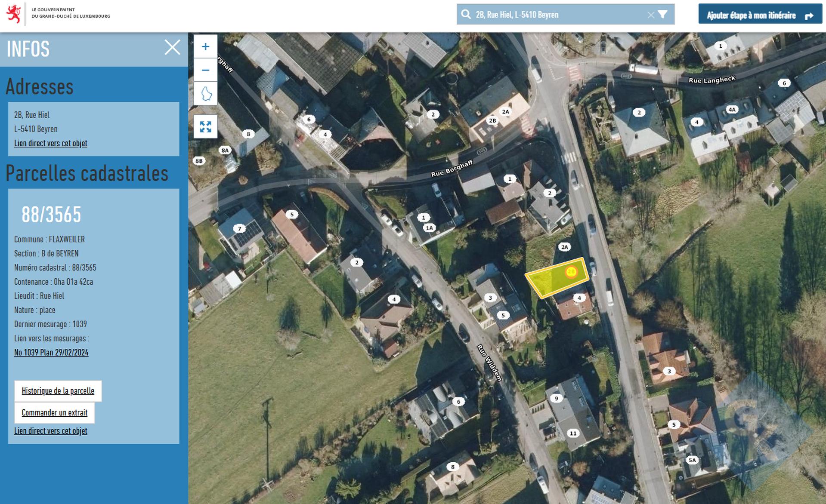Focus the address search input field
The height and width of the screenshot is (504, 826).
[560, 15]
